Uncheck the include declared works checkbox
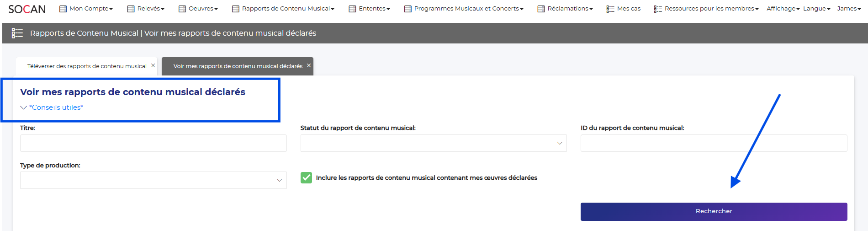The width and height of the screenshot is (868, 231). (x=306, y=177)
